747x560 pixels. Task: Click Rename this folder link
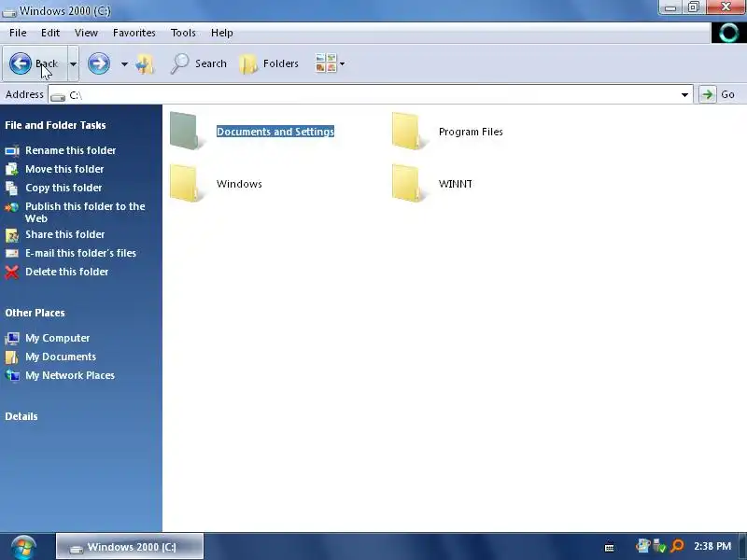pyautogui.click(x=71, y=150)
